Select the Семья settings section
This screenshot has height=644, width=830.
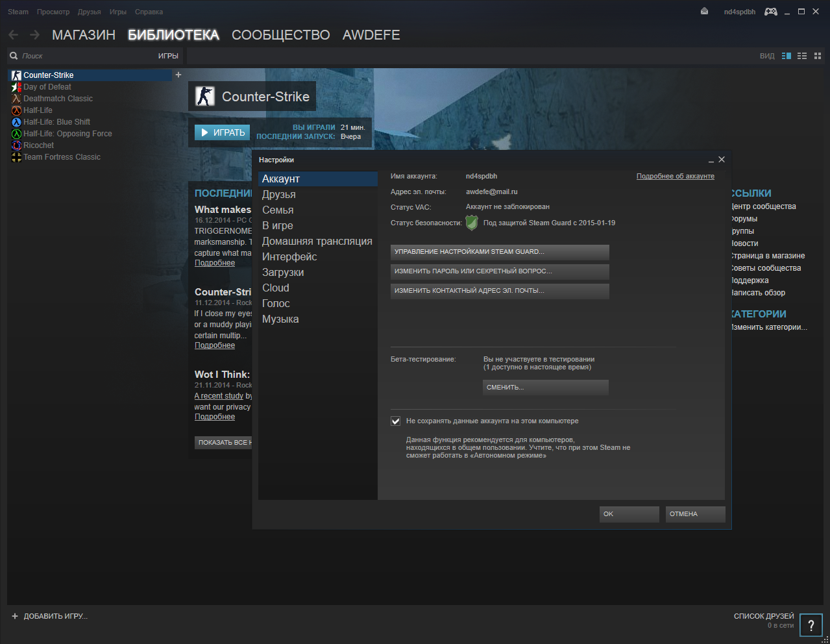tap(318, 210)
